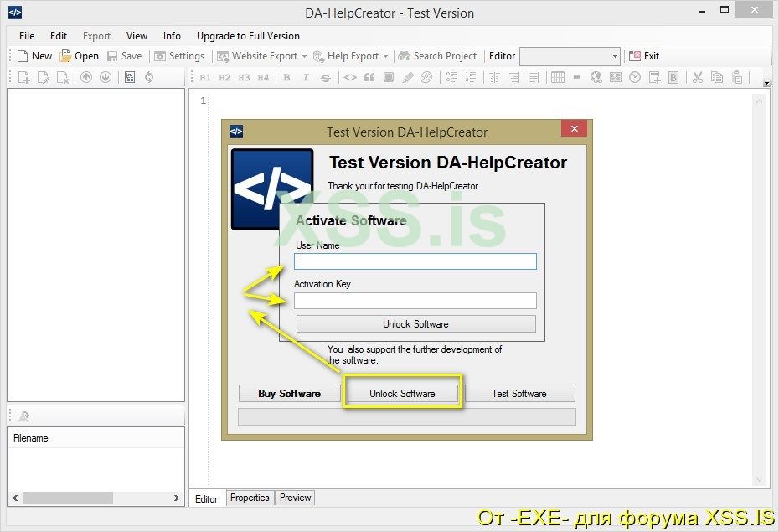Viewport: 779px width, 532px height.
Task: Switch to the Preview tab
Action: (295, 498)
